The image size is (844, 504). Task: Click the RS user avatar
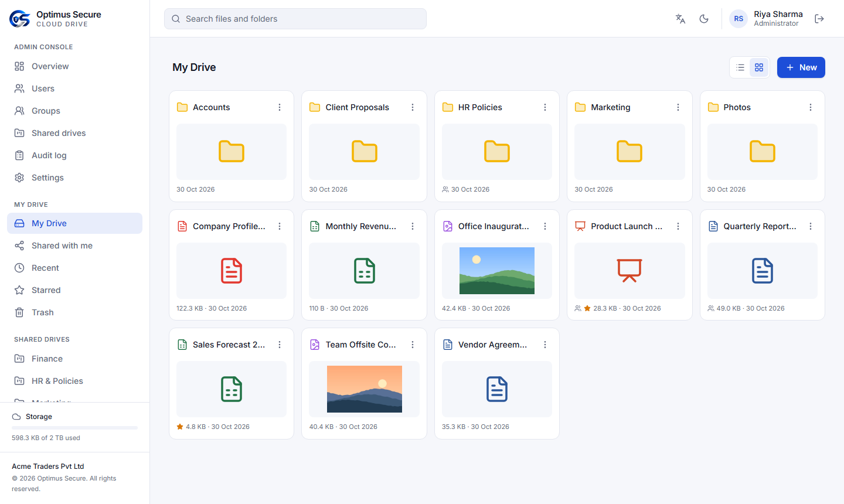[738, 19]
